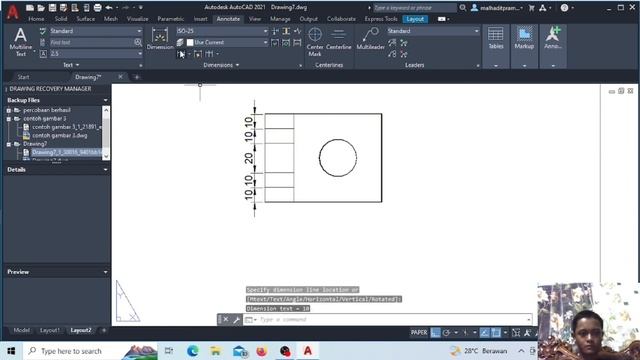Open the ISO-25 dimension style dropdown
Screen dimensions: 640x360
[222, 31]
